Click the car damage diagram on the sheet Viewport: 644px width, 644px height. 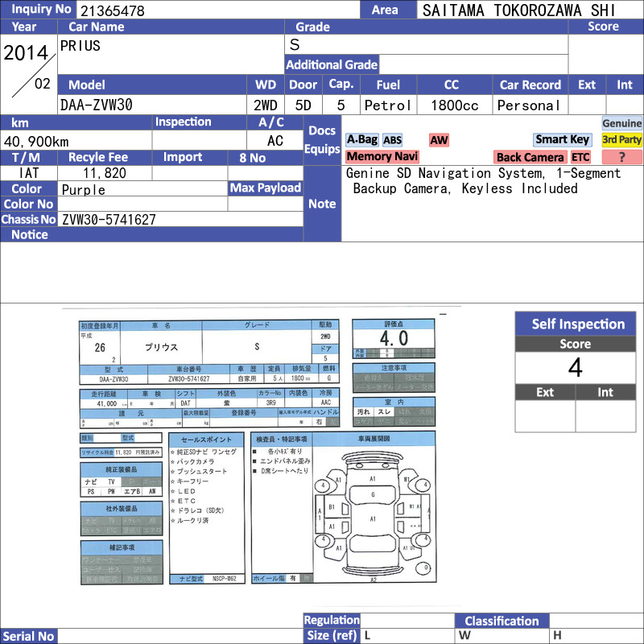pyautogui.click(x=374, y=514)
